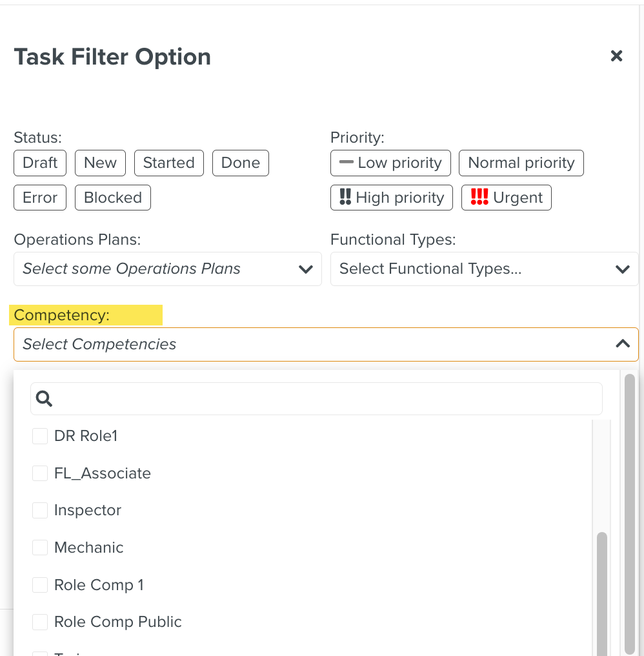Check Role Comp 1 option
The width and height of the screenshot is (644, 656).
[40, 584]
